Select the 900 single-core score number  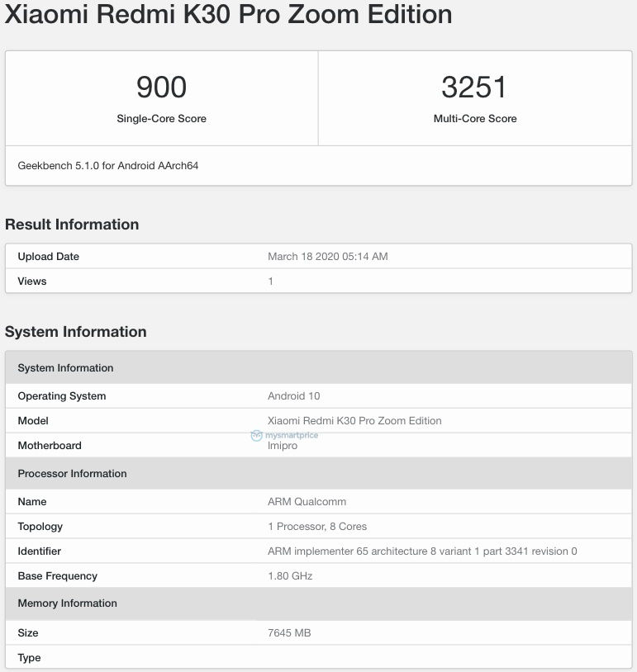(x=161, y=88)
